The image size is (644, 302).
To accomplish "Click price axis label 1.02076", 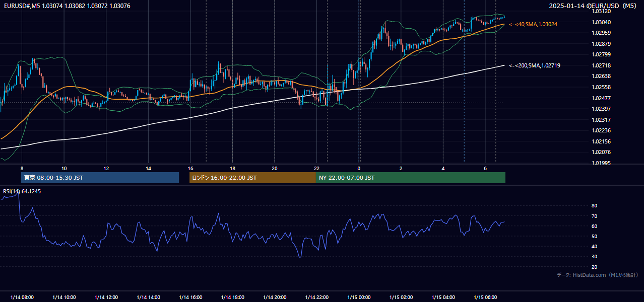I will 601,152.
